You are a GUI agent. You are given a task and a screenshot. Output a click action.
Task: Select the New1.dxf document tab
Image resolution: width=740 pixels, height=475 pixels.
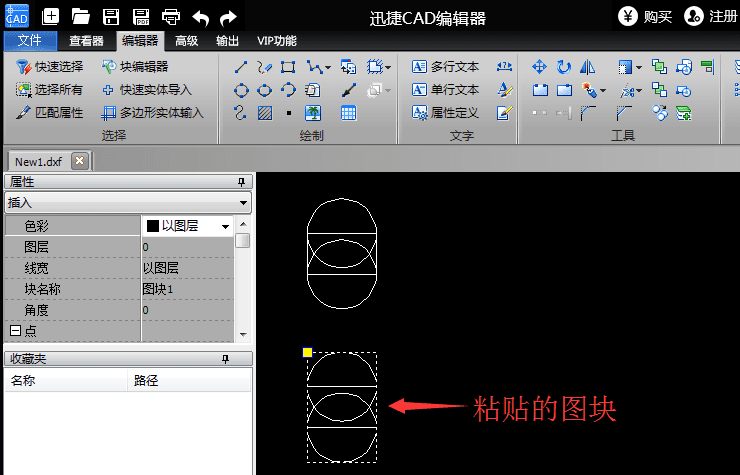39,162
